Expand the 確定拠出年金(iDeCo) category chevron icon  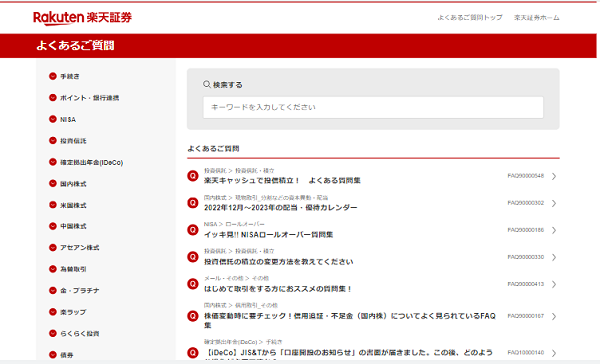tap(53, 162)
